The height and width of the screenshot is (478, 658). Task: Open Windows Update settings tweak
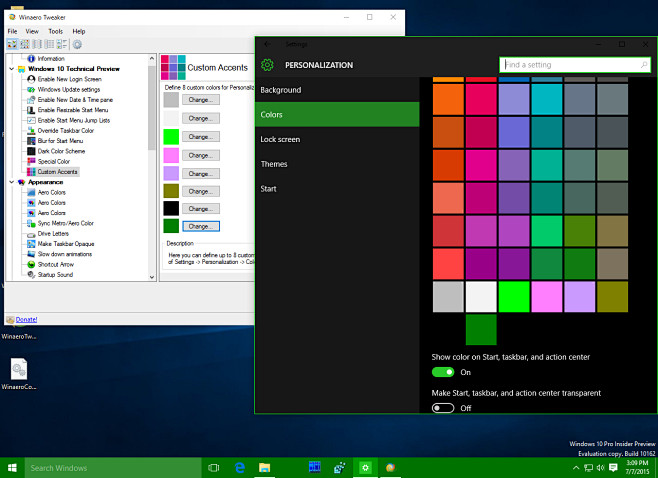(x=68, y=89)
